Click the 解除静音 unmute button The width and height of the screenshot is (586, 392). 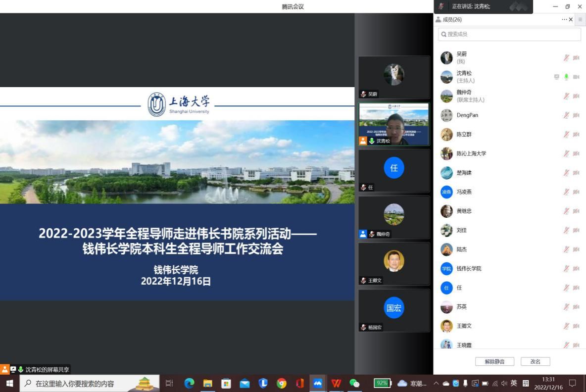pyautogui.click(x=494, y=361)
